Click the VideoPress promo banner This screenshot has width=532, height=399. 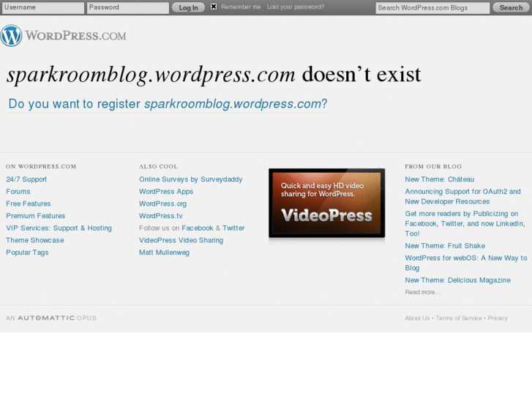coord(326,203)
